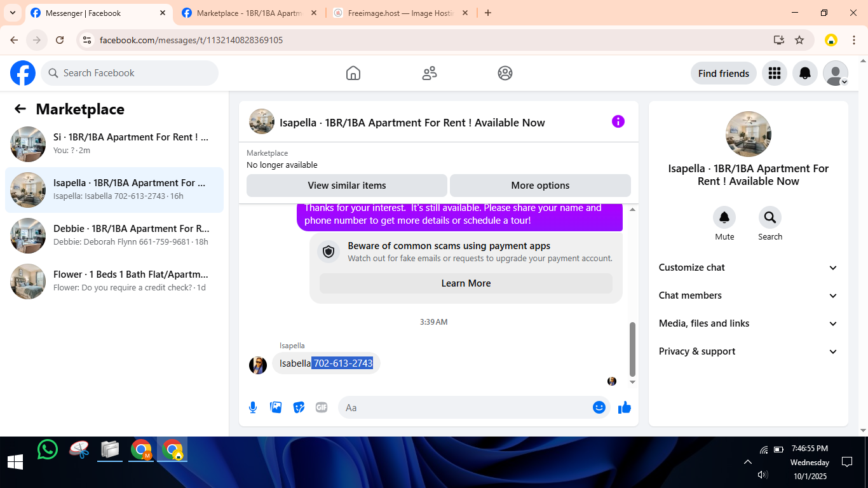
Task: Open the listing thumbnail in chat header
Action: click(262, 121)
